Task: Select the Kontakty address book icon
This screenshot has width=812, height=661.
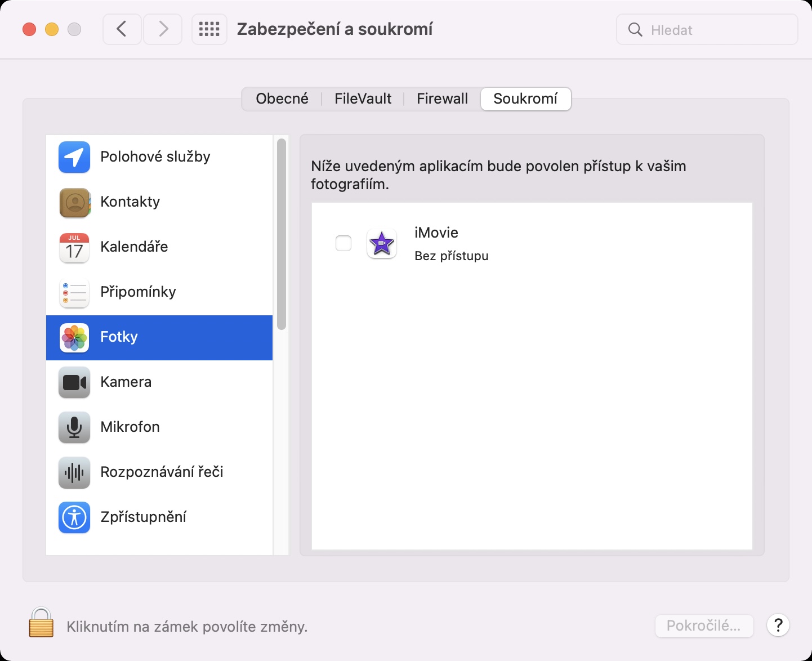Action: (x=74, y=202)
